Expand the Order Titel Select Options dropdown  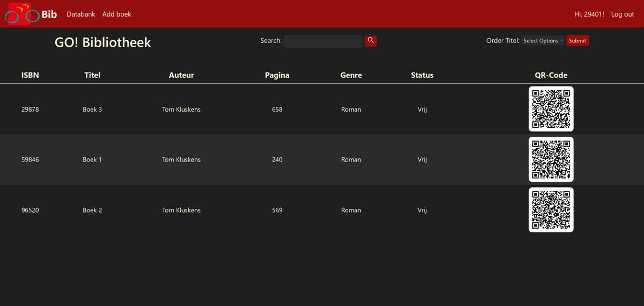pos(543,41)
